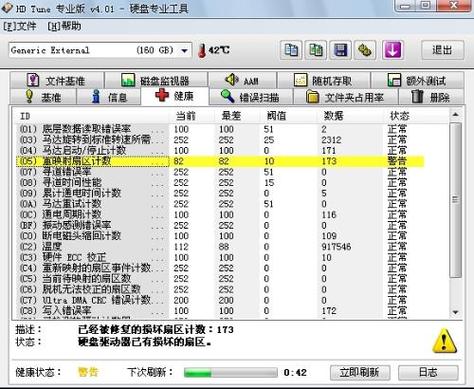Select the (0A) 马达重试计数 row
This screenshot has height=389, width=474.
tap(220, 204)
